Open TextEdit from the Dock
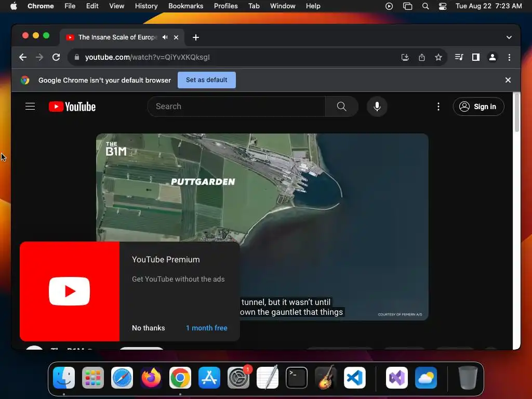 tap(268, 378)
